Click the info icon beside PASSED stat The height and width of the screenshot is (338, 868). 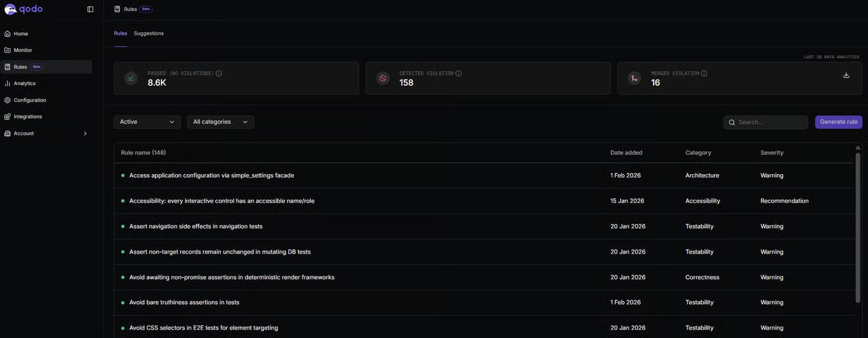coord(219,73)
